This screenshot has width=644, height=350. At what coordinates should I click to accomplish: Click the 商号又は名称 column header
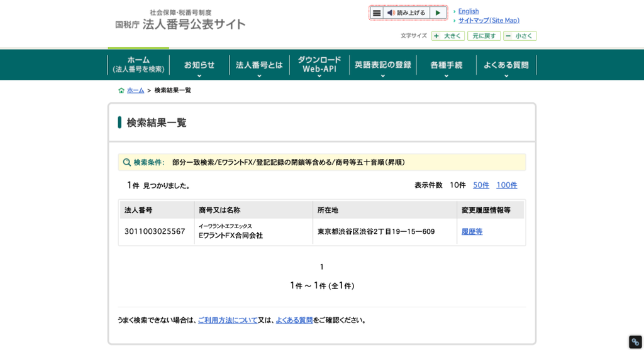click(253, 210)
